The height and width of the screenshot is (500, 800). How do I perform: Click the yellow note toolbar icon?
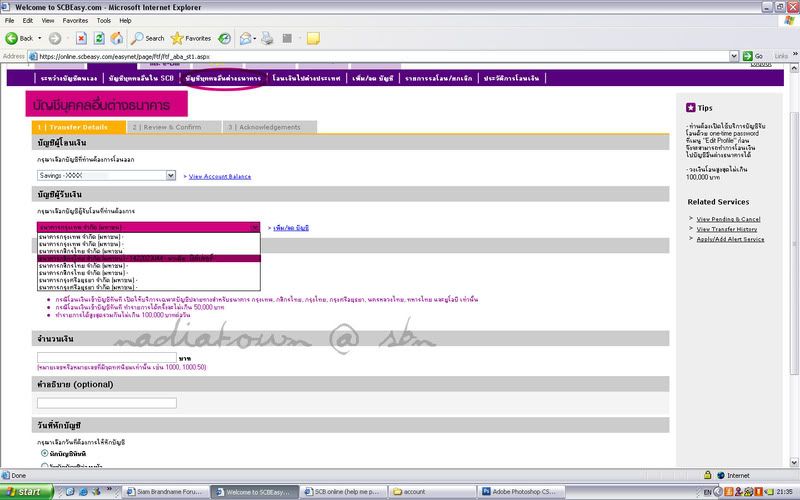[313, 38]
